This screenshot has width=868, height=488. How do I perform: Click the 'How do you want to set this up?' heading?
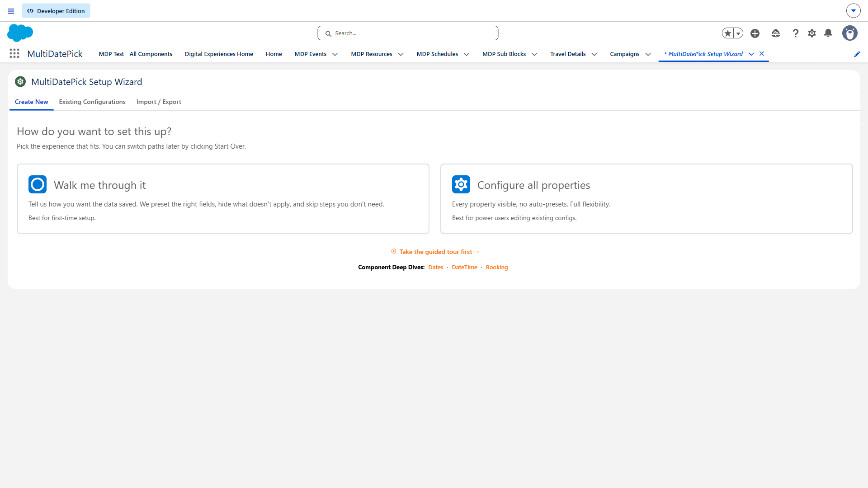click(x=94, y=131)
